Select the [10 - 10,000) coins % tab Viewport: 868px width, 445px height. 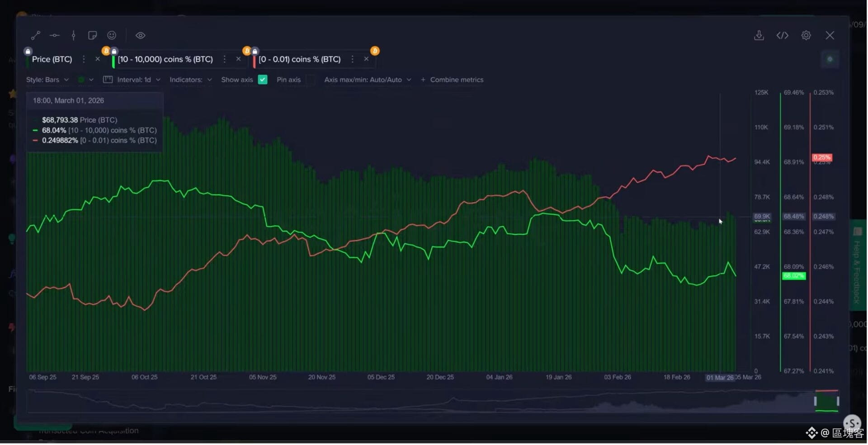click(x=165, y=59)
